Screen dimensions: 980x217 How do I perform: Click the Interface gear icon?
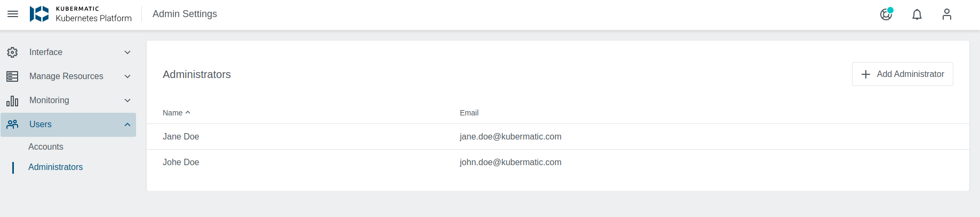tap(12, 52)
